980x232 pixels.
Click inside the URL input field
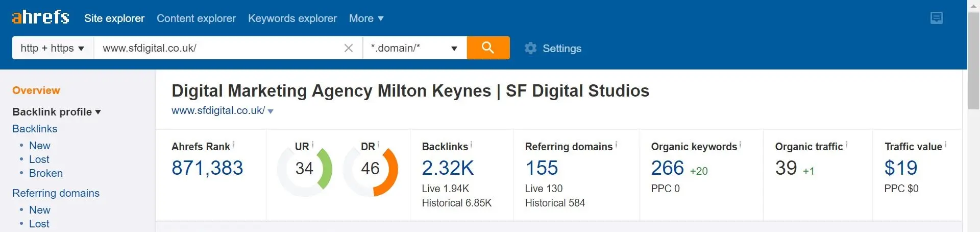[x=218, y=48]
